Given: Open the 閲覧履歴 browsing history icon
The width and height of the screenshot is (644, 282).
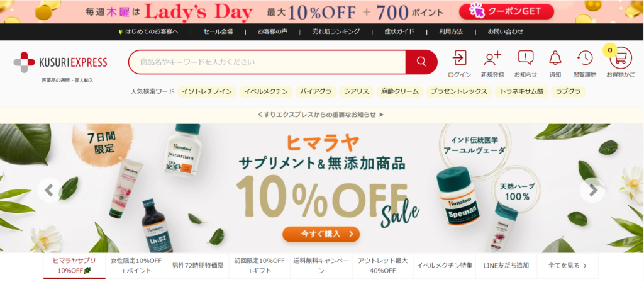Looking at the screenshot, I should tap(585, 64).
